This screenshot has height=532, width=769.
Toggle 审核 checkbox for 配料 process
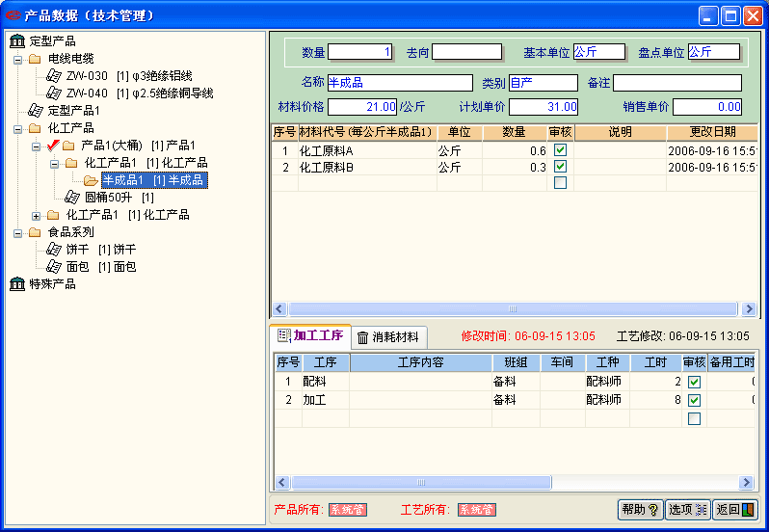694,382
